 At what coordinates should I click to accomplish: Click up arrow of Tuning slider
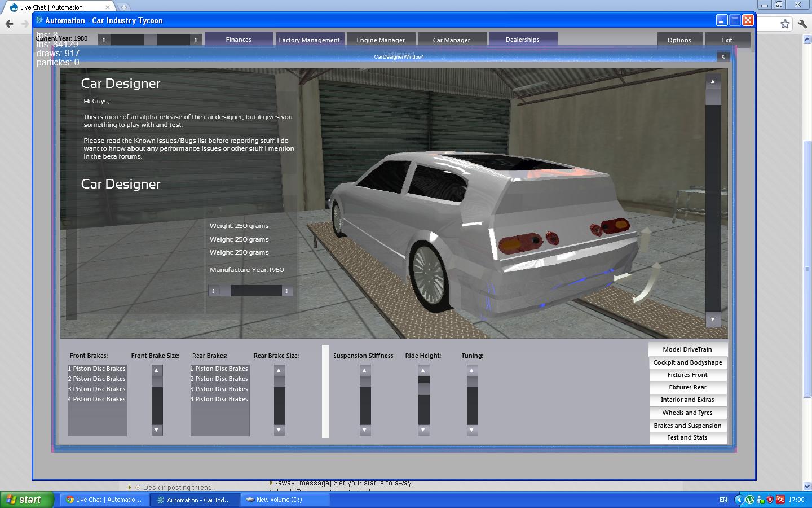click(472, 370)
